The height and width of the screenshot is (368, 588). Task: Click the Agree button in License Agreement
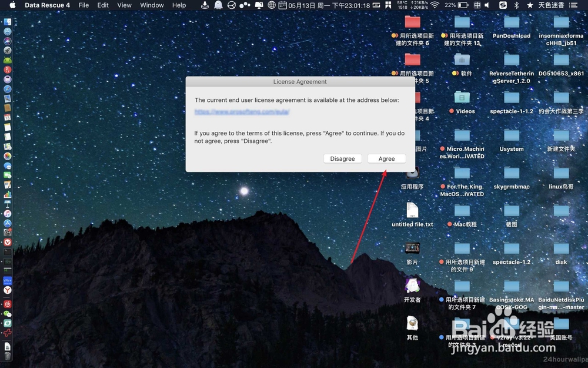(x=387, y=158)
